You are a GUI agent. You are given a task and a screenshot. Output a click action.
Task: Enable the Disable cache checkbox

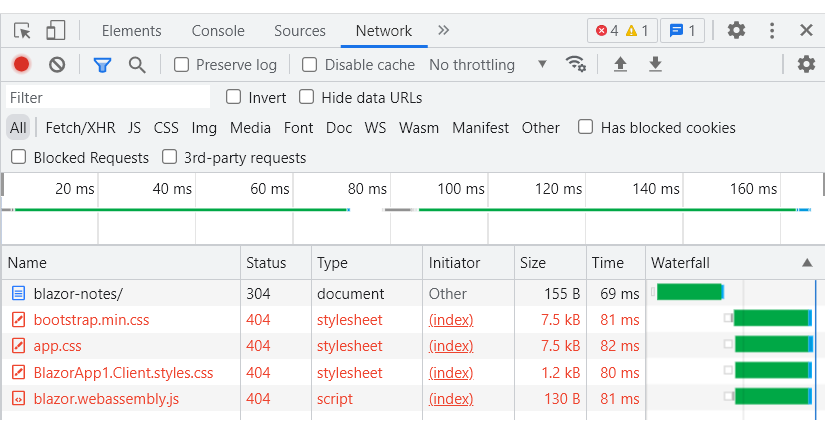click(309, 65)
